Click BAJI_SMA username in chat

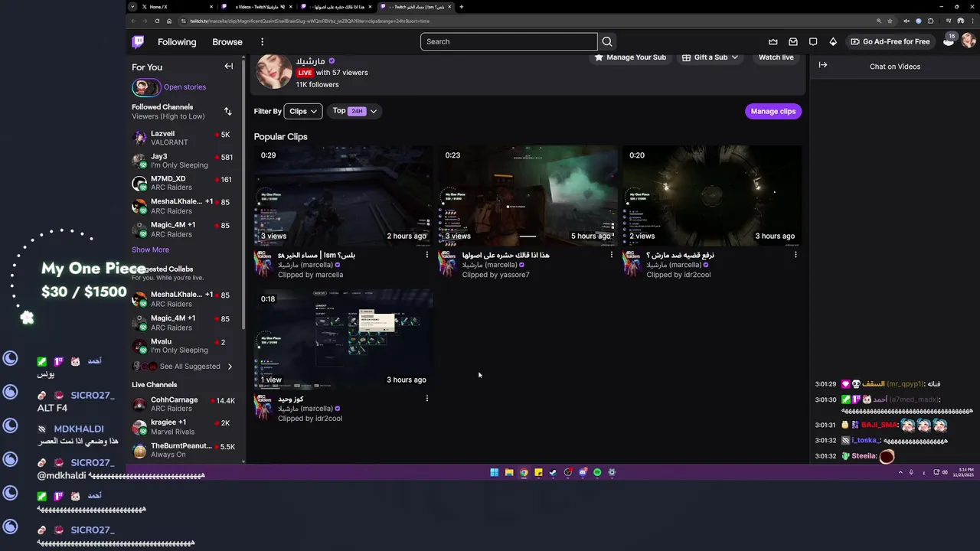[879, 425]
